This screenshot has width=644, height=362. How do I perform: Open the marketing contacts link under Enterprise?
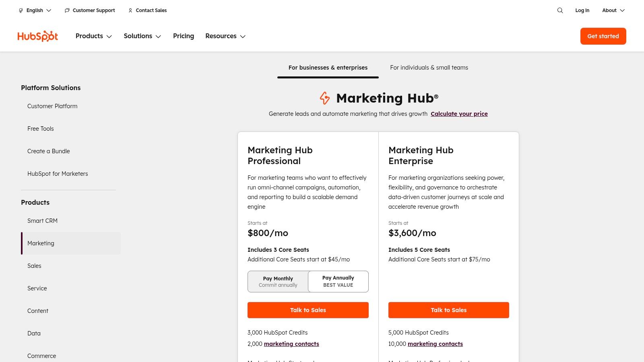click(435, 344)
